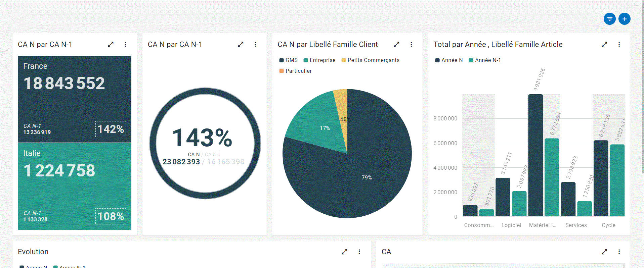Open three-dot menu of the Evolution widget

tap(359, 252)
